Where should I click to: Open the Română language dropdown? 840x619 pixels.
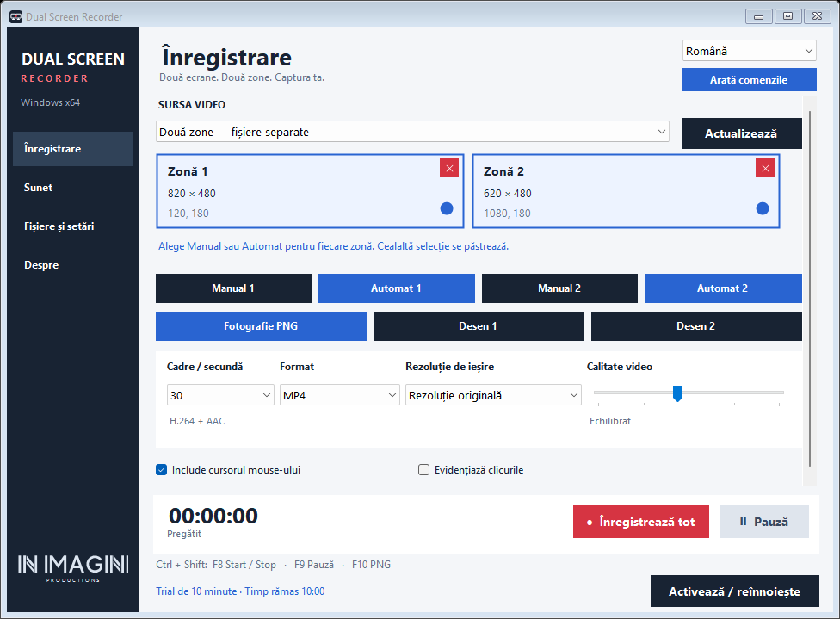coord(749,51)
